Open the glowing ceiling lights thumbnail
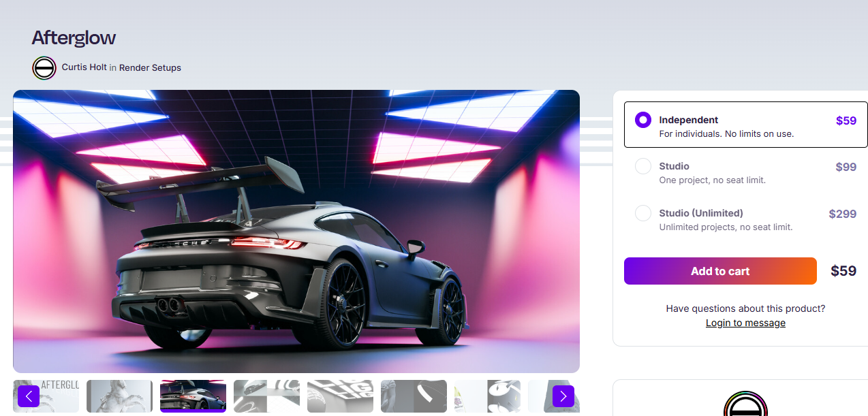Screen dimensions: 868x416 tap(340, 396)
